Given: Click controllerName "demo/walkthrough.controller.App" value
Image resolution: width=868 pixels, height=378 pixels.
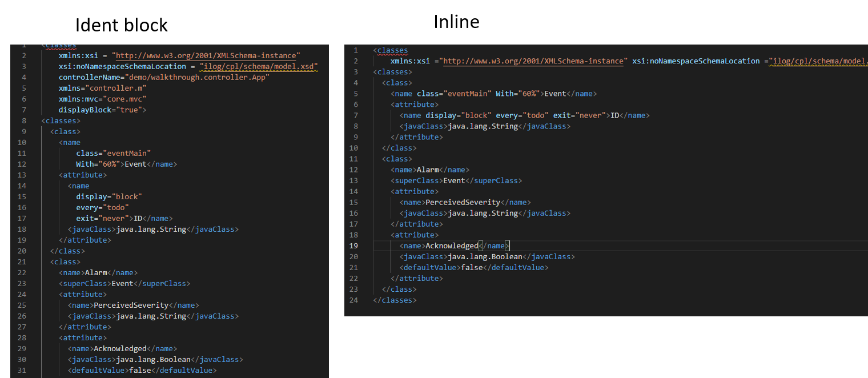Looking at the screenshot, I should point(198,77).
